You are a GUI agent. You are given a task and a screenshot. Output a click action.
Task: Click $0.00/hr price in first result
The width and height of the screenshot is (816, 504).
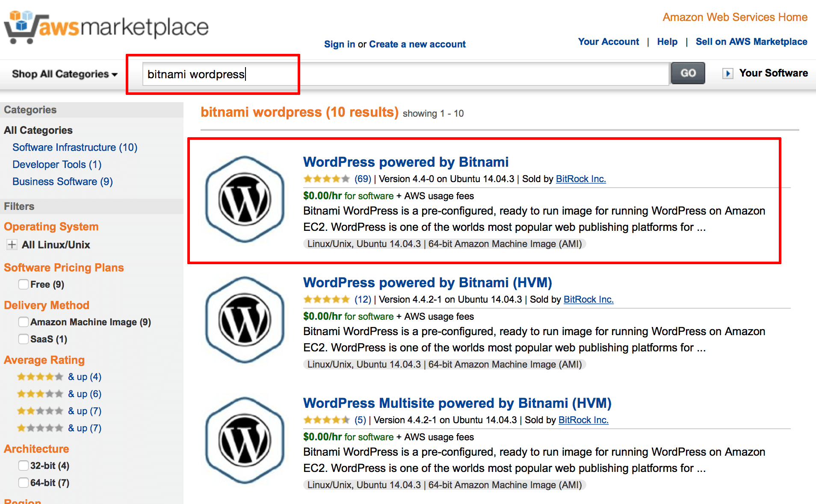(322, 196)
